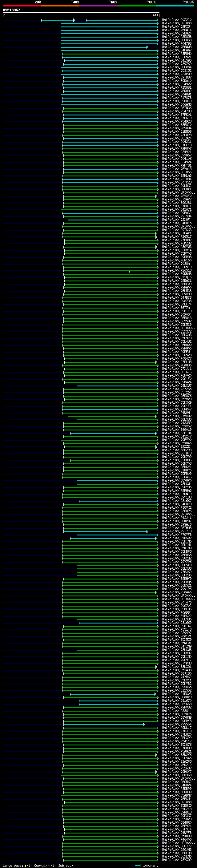This screenshot has width=197, height=868.
Task: Click hit label UniRef100_C6TN36
Action: (x=177, y=108)
